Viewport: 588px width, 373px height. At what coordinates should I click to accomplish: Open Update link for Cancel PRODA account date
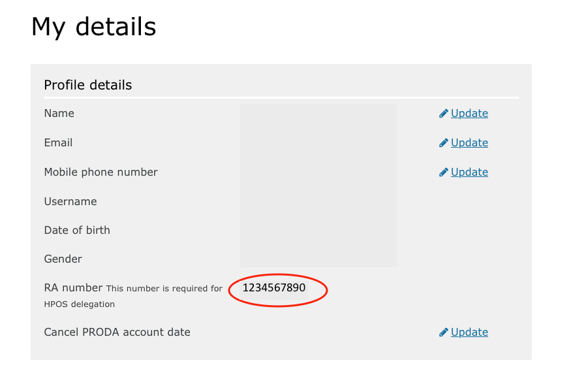[x=469, y=332]
